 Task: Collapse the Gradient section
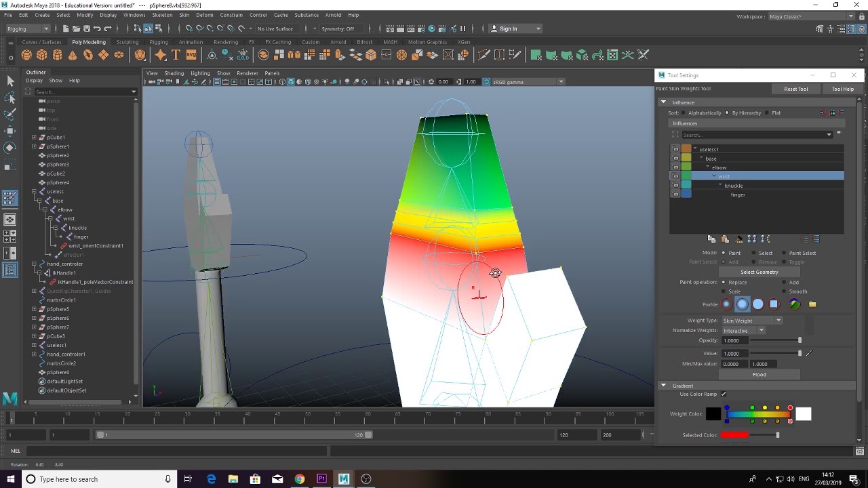664,386
